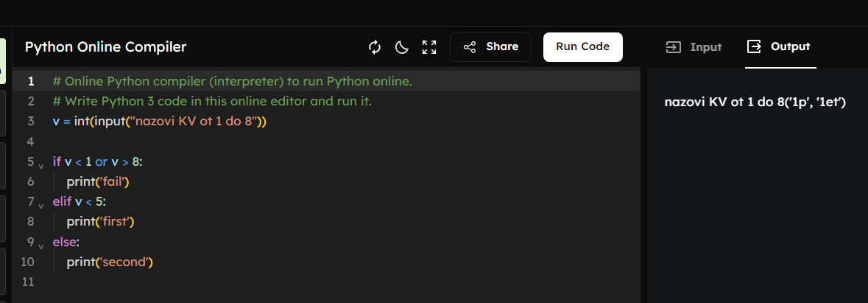Fold the elif block on line 7

click(x=41, y=203)
